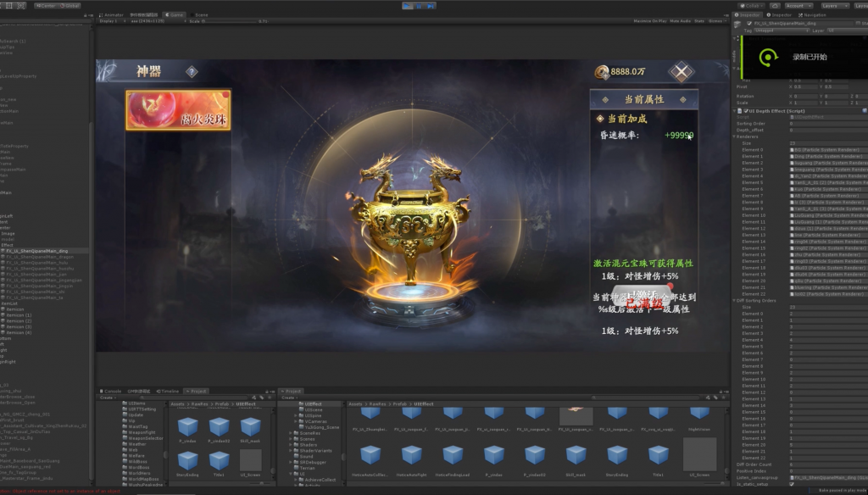Select the P_yindao02 prefab in left Project panel

pos(219,431)
